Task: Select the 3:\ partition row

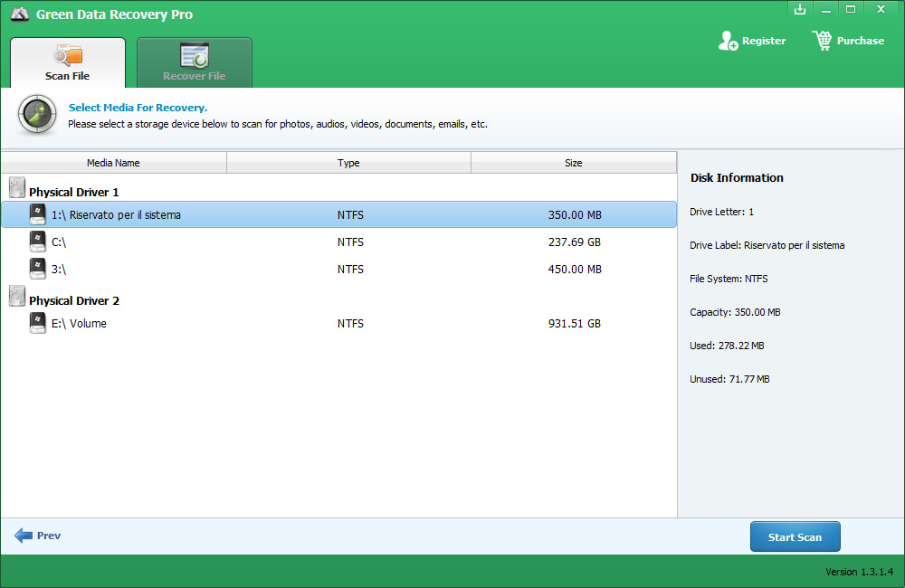Action: [338, 269]
